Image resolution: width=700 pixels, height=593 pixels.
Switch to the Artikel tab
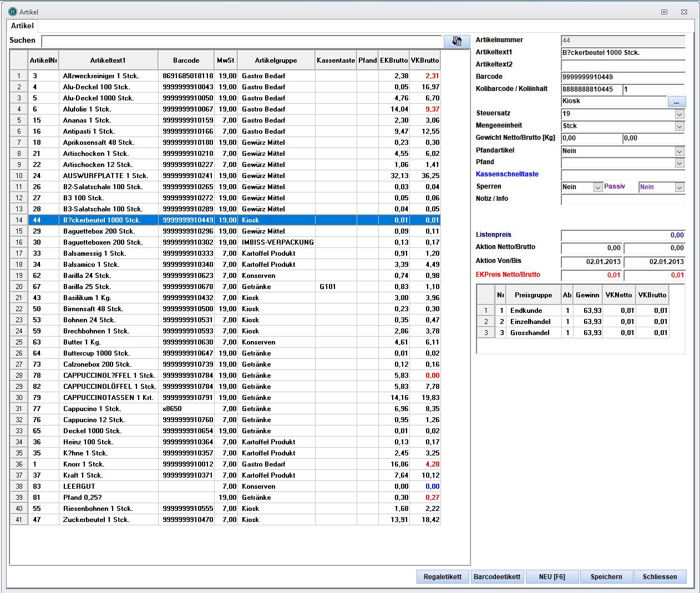pyautogui.click(x=22, y=26)
